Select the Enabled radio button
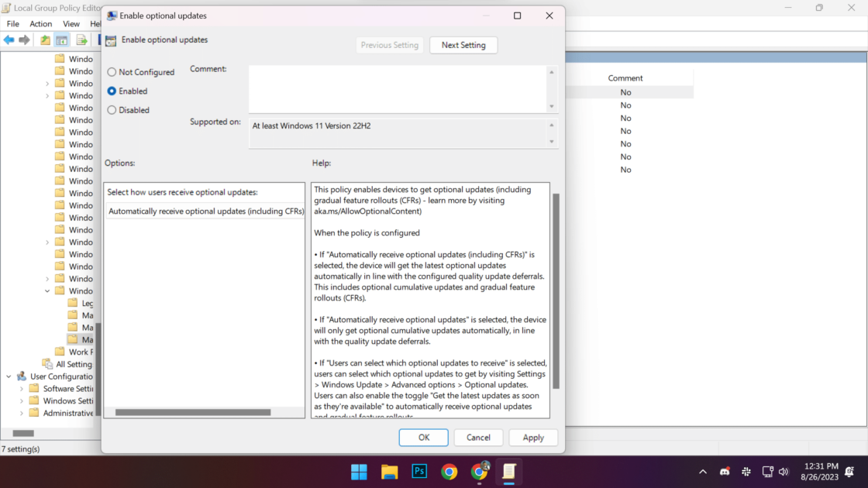Viewport: 868px width, 488px height. pos(112,91)
